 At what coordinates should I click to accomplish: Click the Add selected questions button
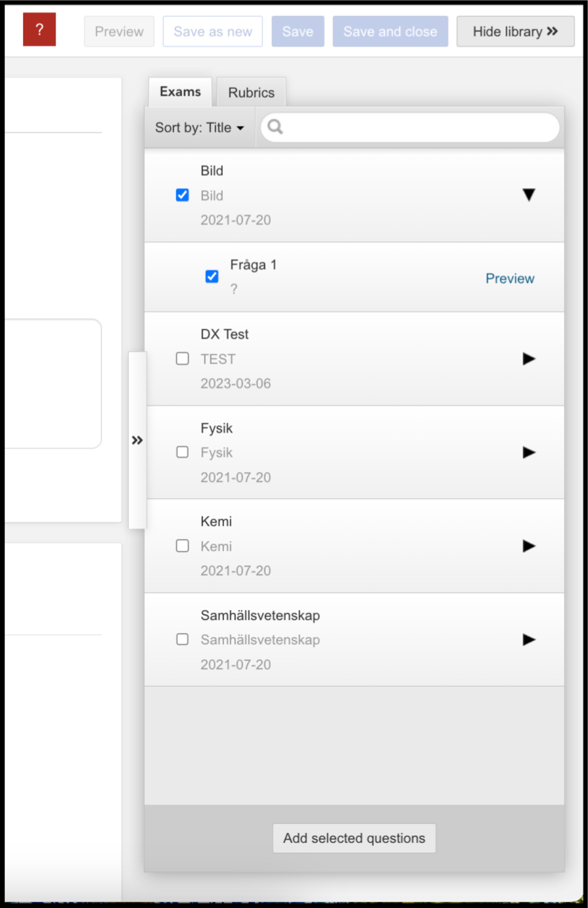click(354, 838)
